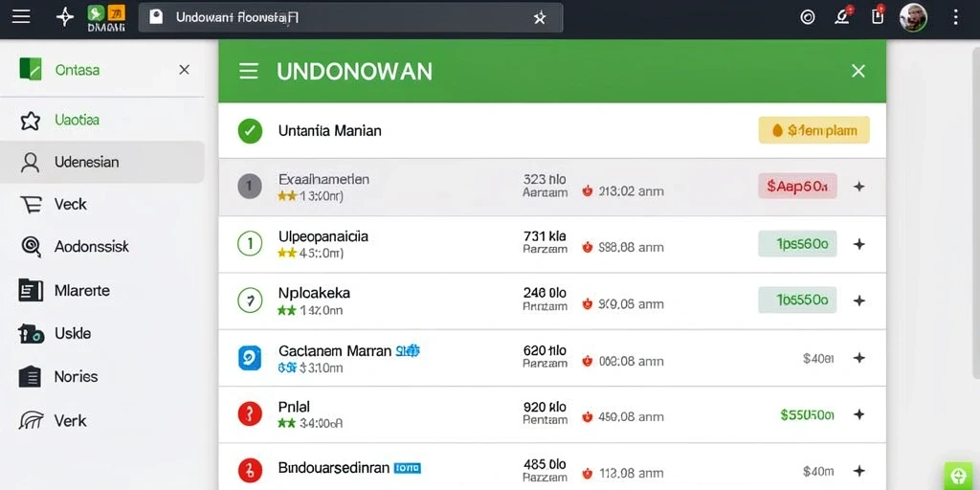Click the 323 klo distance value
Viewport: 980px width, 490px height.
pos(545,179)
